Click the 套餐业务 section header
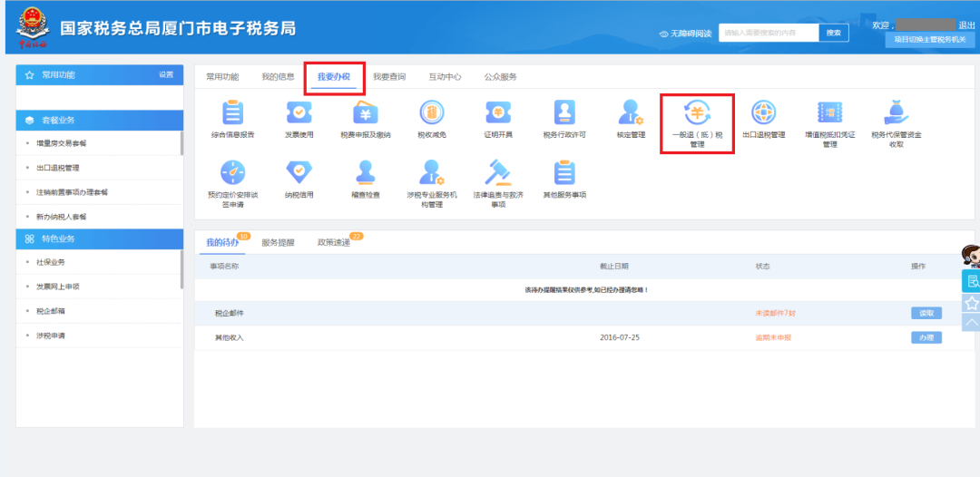Screen dimensions: 980x477 (x=100, y=121)
